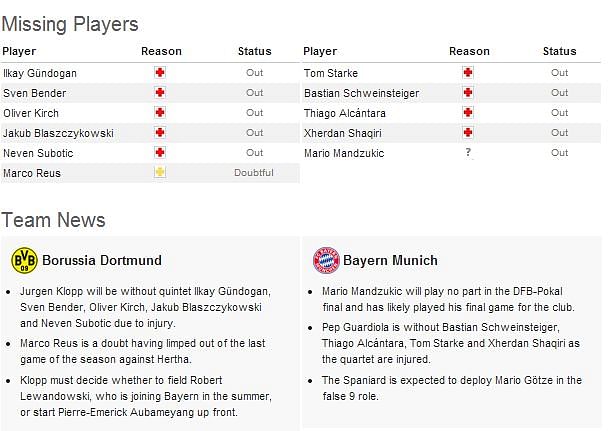Click the Doubtful status for Marco Reus
608x431 pixels.
pos(254,172)
